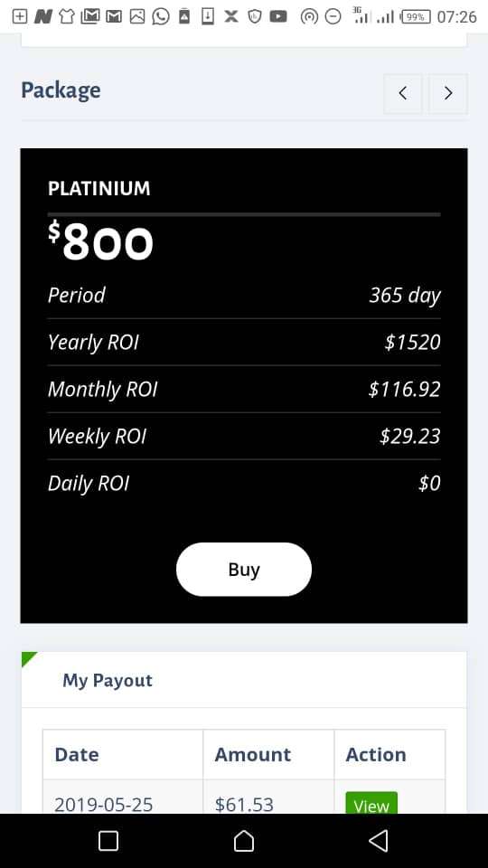This screenshot has height=868, width=488.
Task: Open recent apps with the square icon
Action: (108, 841)
